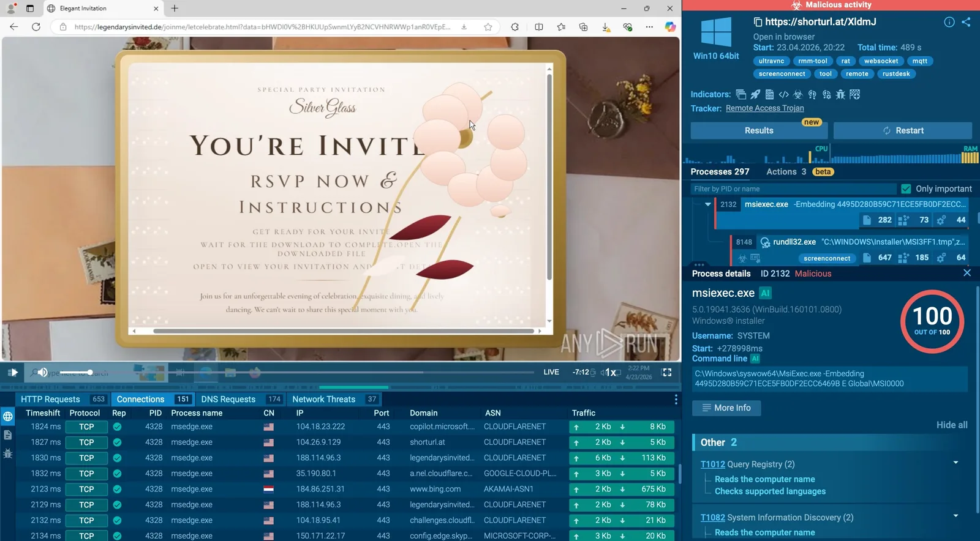The height and width of the screenshot is (541, 980).
Task: Click the stacked-windows indicator icon
Action: [x=741, y=94]
